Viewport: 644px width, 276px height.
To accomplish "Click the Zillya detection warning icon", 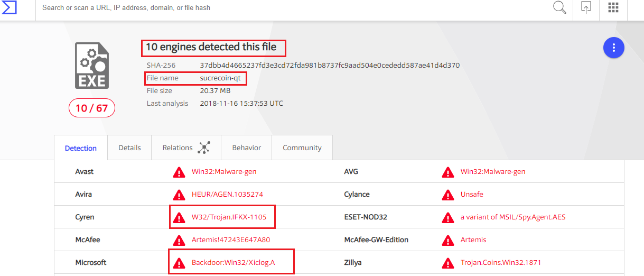I will click(448, 263).
